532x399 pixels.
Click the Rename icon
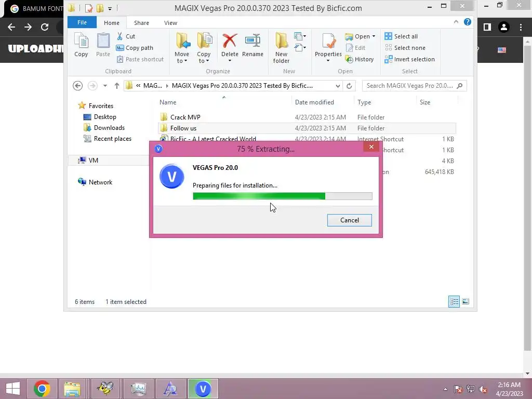pos(253,45)
